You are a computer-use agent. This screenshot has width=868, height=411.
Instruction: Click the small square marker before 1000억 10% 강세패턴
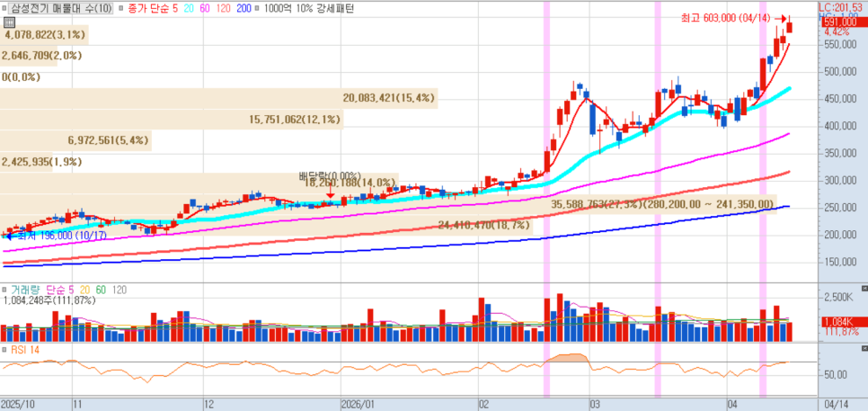pos(259,8)
